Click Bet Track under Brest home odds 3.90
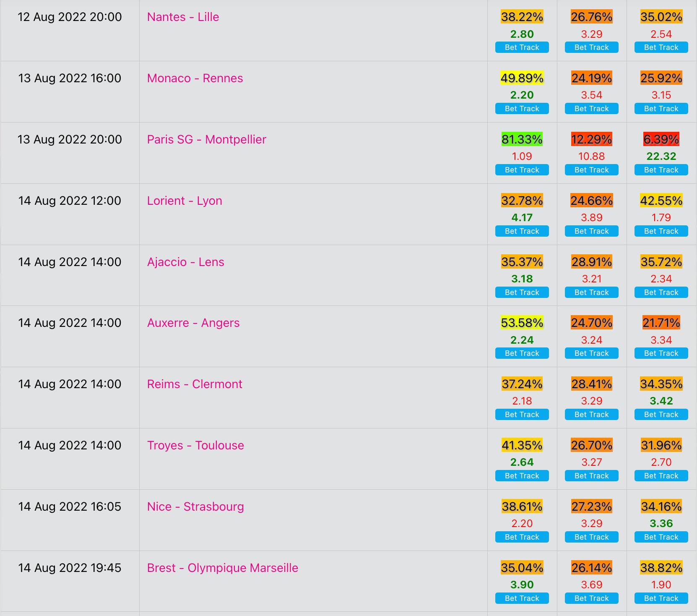Image resolution: width=697 pixels, height=616 pixels. (522, 598)
